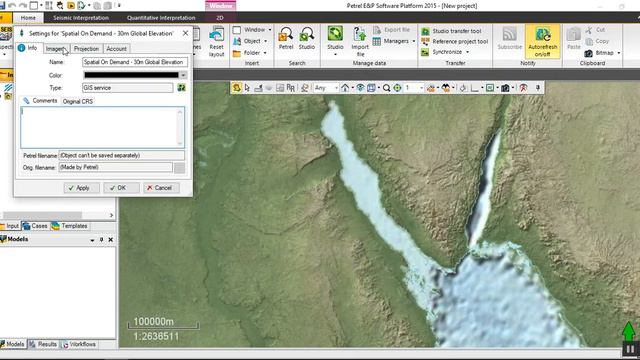Switch to the Workflows bottom tab
This screenshot has width=640, height=360.
(x=79, y=344)
